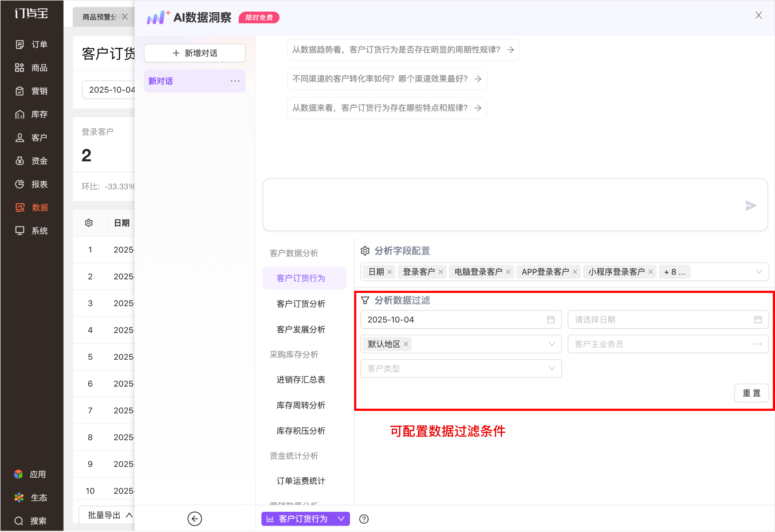Screen dimensions: 775x532
Task: Click the 重置 reset button
Action: pos(751,393)
